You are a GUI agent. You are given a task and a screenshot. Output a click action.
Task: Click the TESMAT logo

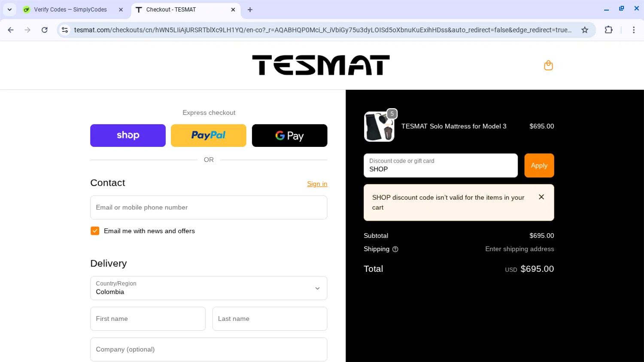[x=321, y=65]
